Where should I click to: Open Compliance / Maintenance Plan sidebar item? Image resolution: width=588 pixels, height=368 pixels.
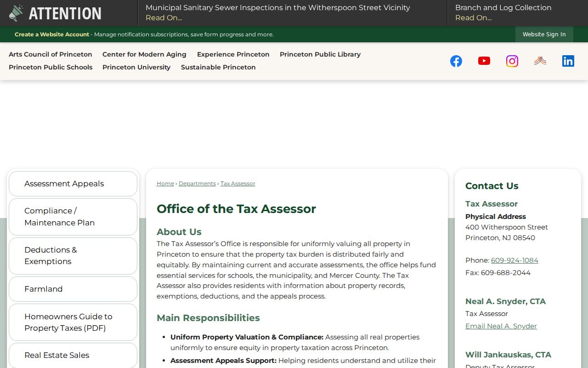[x=73, y=217]
